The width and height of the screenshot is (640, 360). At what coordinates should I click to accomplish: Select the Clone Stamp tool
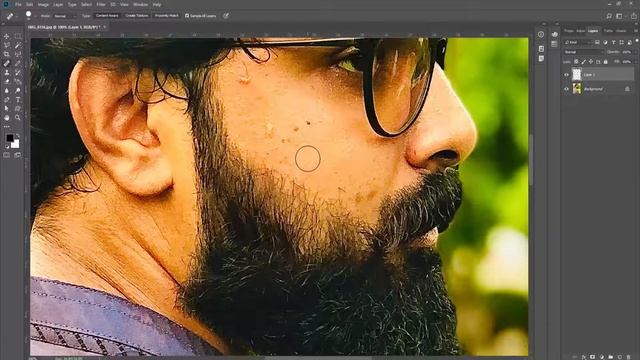pyautogui.click(x=7, y=72)
